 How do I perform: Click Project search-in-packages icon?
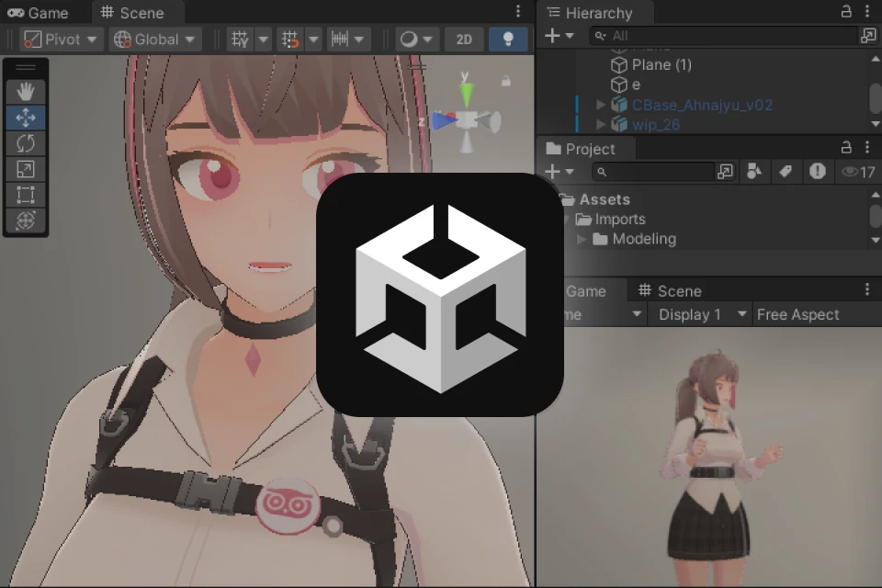click(726, 172)
